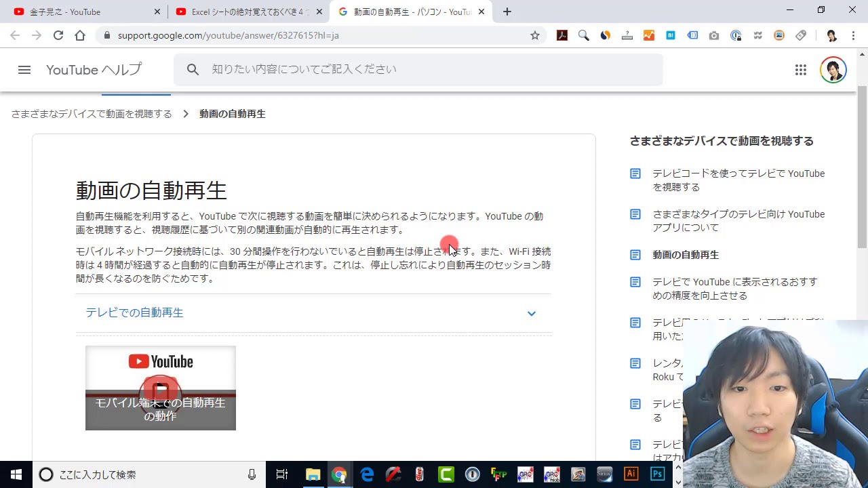
Task: Open the Google account avatar on the page
Action: point(833,70)
